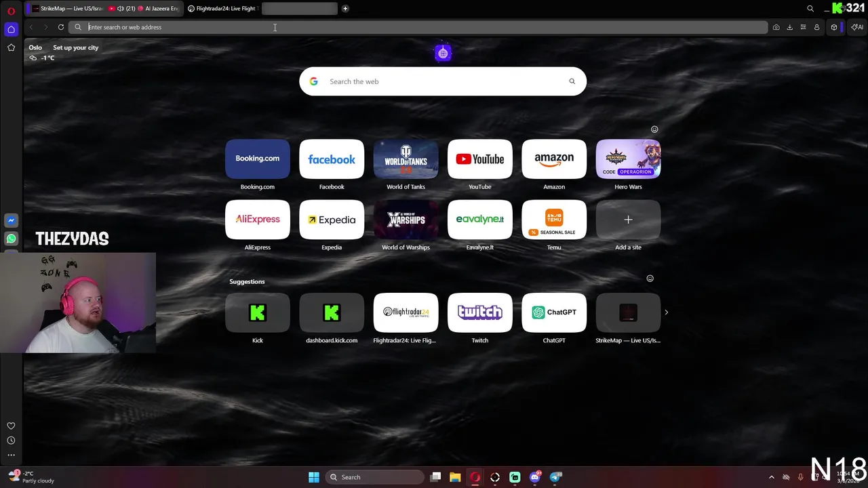Show more suggestions with right arrow
This screenshot has width=868, height=488.
(666, 312)
